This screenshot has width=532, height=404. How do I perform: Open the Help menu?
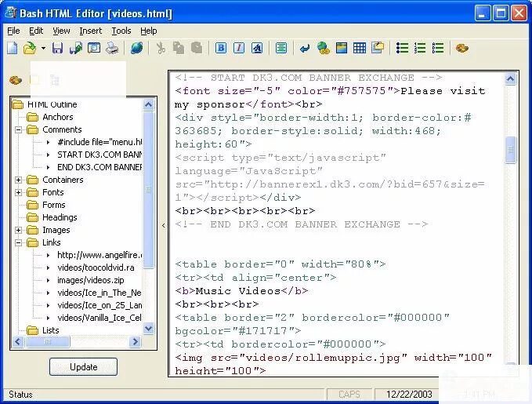coord(149,31)
